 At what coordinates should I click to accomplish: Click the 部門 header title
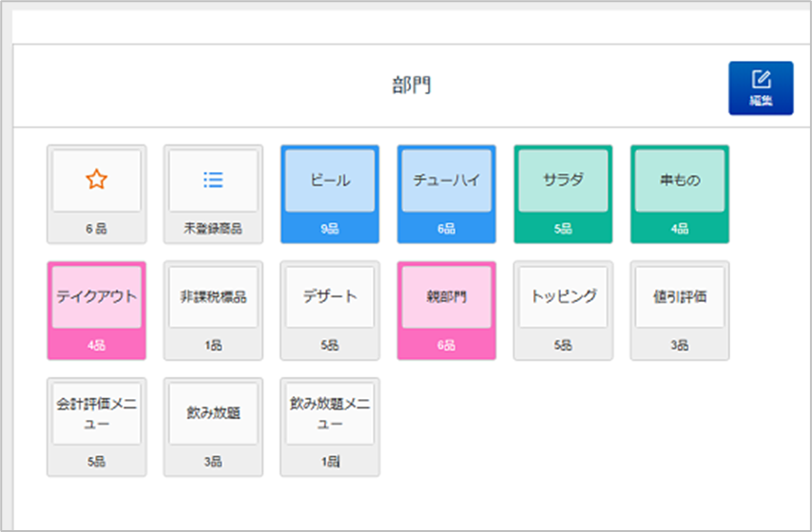[x=411, y=85]
